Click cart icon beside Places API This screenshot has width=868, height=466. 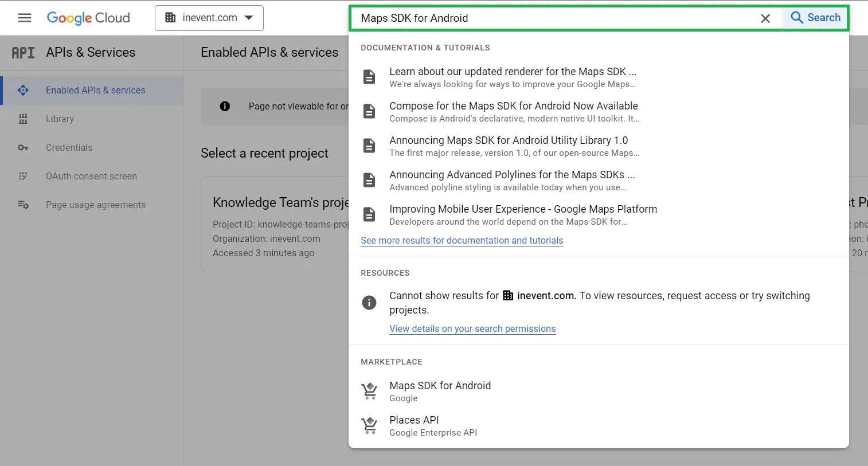coord(369,425)
